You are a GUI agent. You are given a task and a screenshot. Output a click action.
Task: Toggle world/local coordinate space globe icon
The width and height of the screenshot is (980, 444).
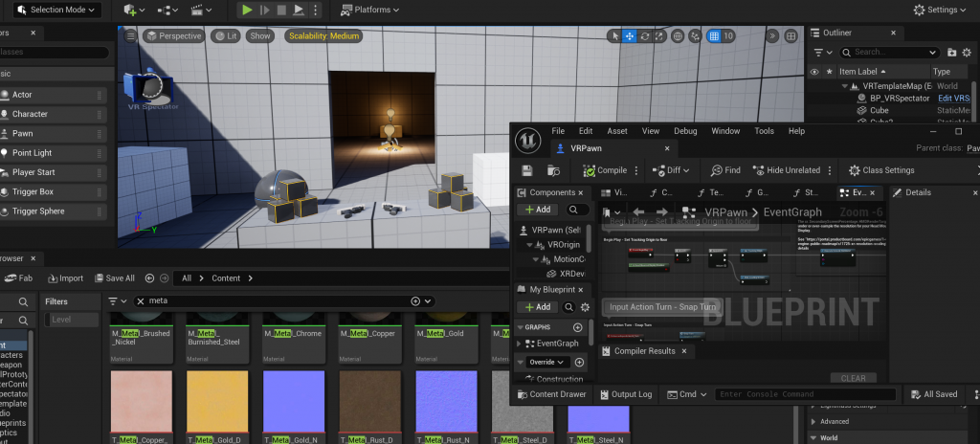[679, 36]
